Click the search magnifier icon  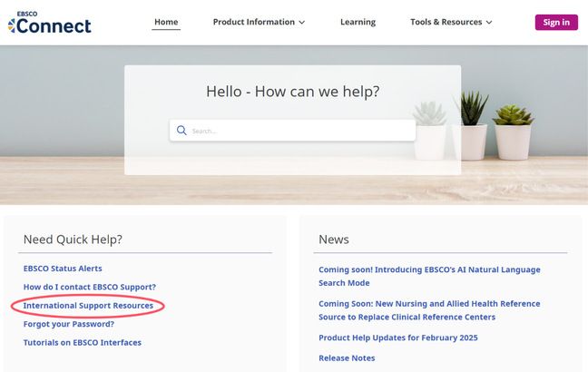click(181, 131)
